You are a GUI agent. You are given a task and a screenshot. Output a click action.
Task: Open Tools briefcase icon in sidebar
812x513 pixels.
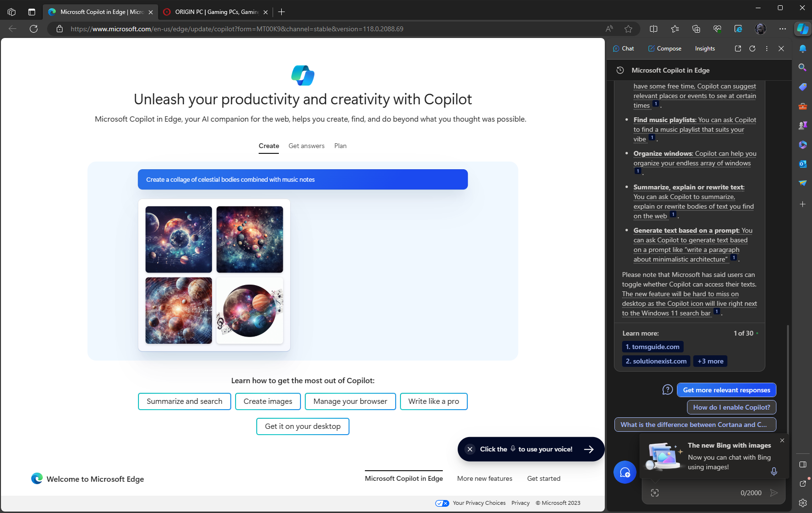802,106
